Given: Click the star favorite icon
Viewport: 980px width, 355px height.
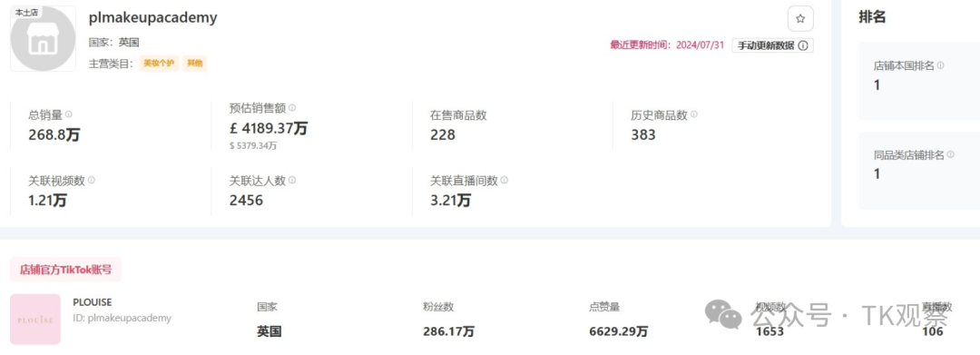Looking at the screenshot, I should [x=800, y=19].
